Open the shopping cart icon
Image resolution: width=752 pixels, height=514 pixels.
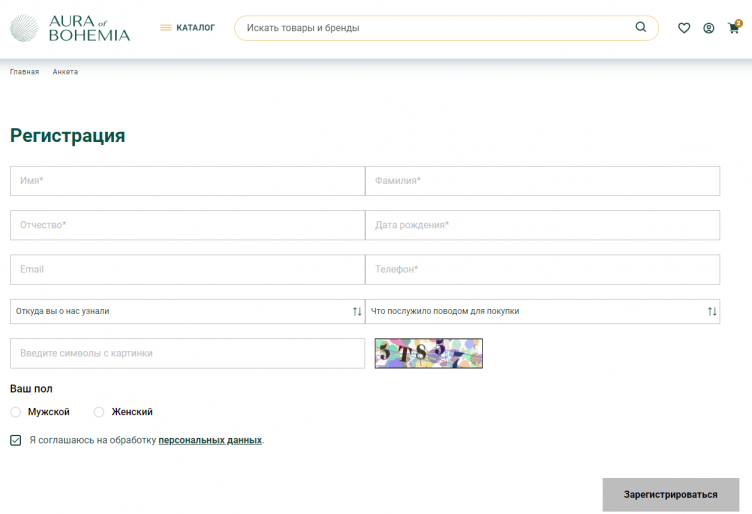(733, 28)
